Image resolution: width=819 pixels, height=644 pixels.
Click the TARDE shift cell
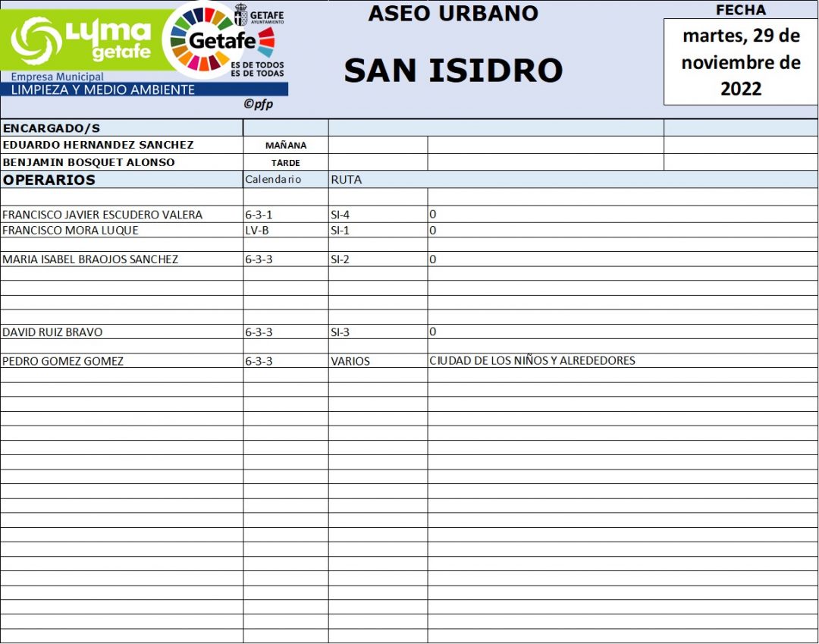tap(286, 163)
